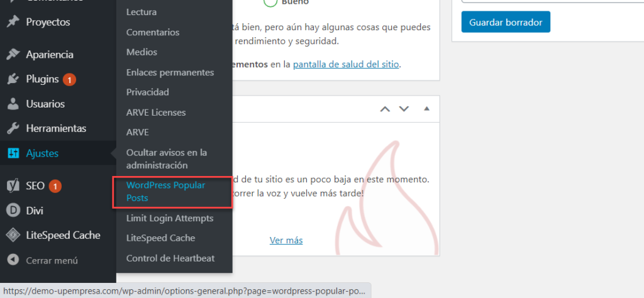Click the Ver más link
Viewport: 644px width, 298px height.
286,241
